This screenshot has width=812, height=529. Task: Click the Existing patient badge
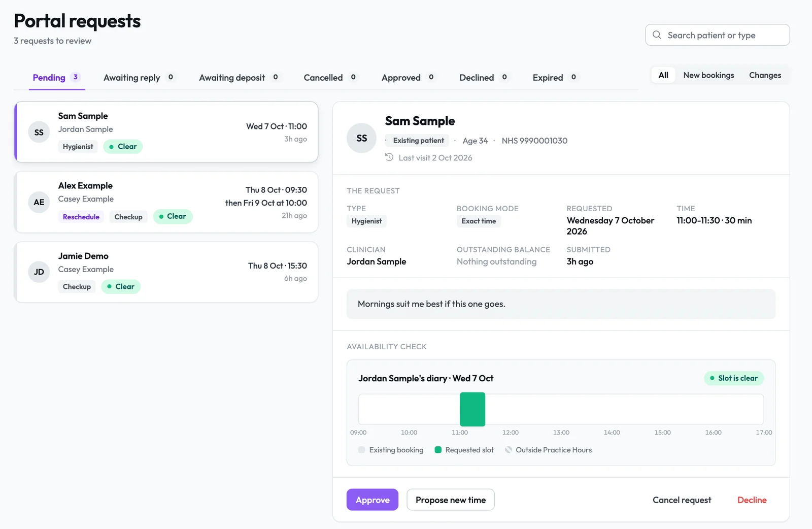coord(418,141)
